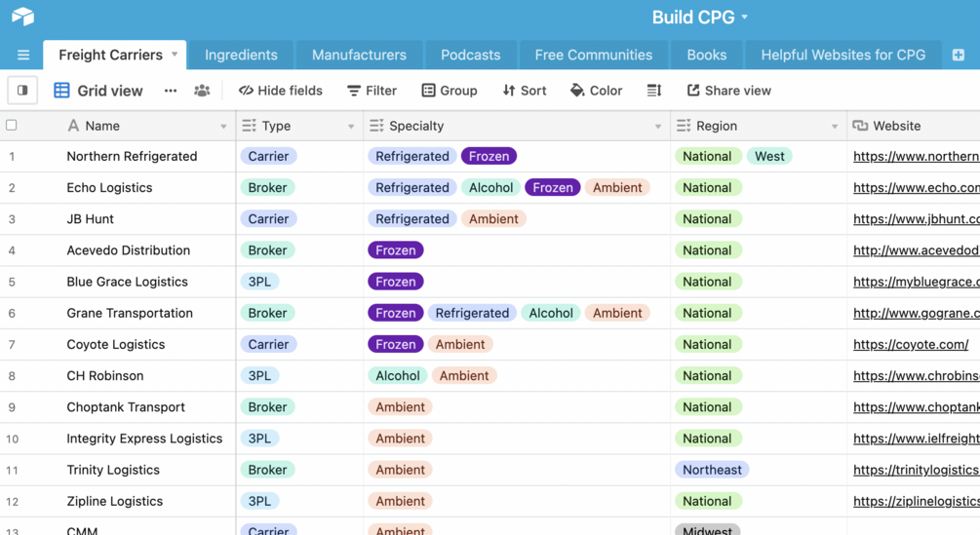980x535 pixels.
Task: Open the Region column dropdown arrow
Action: tap(835, 126)
